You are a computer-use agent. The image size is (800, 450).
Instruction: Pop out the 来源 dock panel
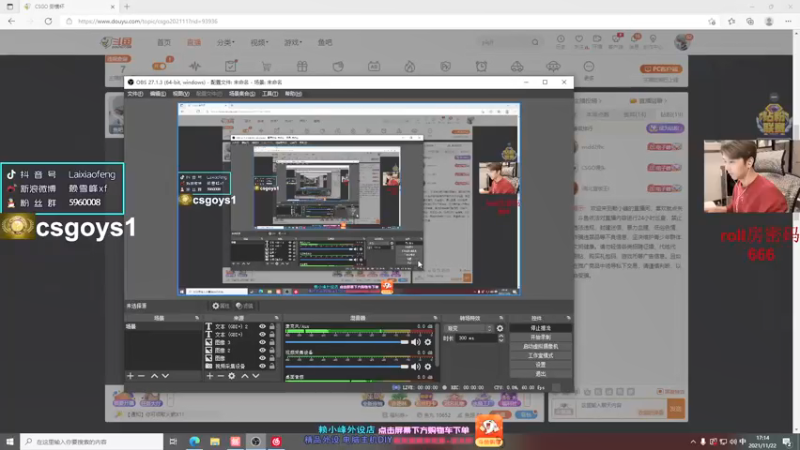click(277, 318)
